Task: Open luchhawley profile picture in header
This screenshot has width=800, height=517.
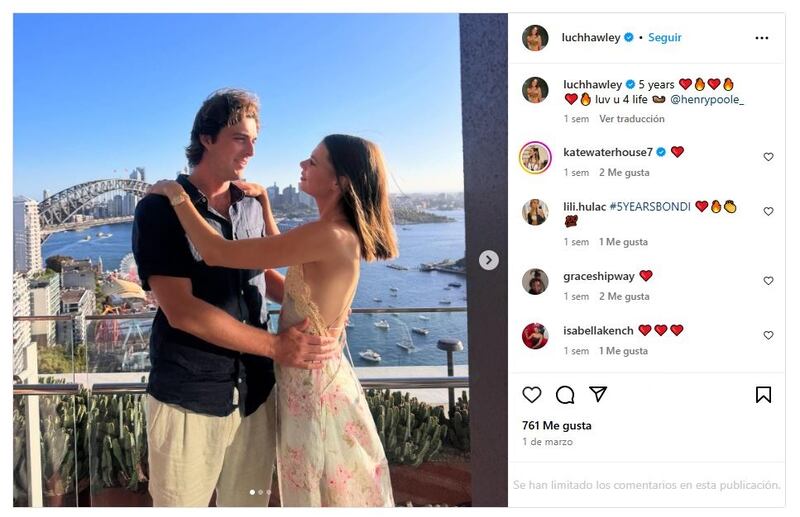Action: [x=535, y=38]
